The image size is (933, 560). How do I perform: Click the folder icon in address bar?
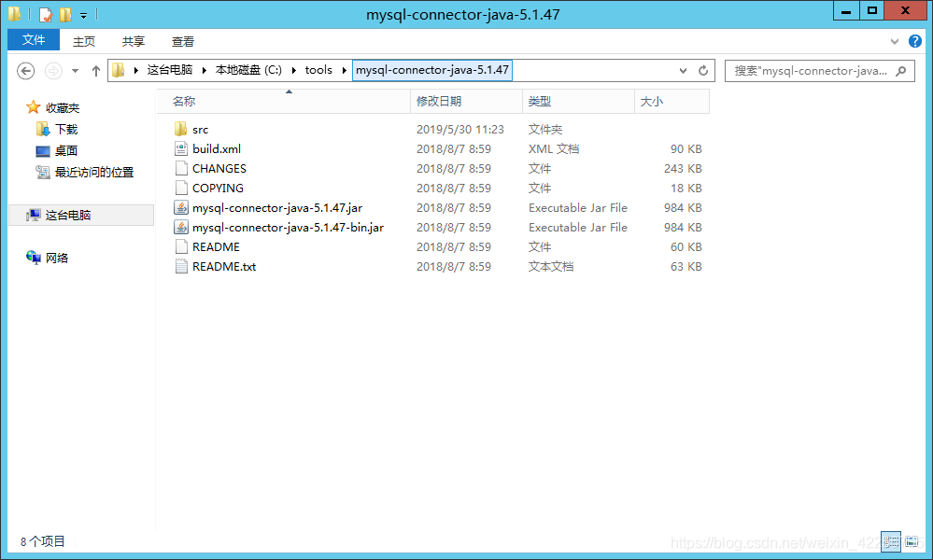tap(119, 70)
